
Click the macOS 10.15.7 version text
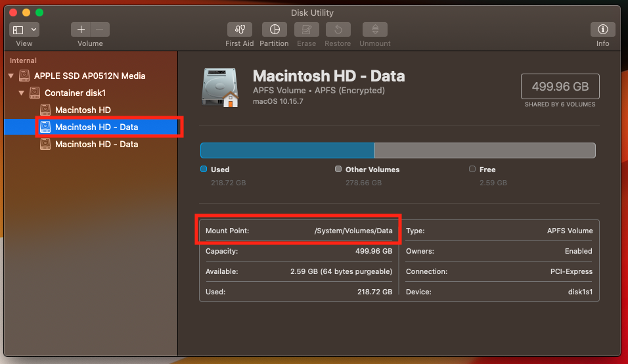[278, 101]
